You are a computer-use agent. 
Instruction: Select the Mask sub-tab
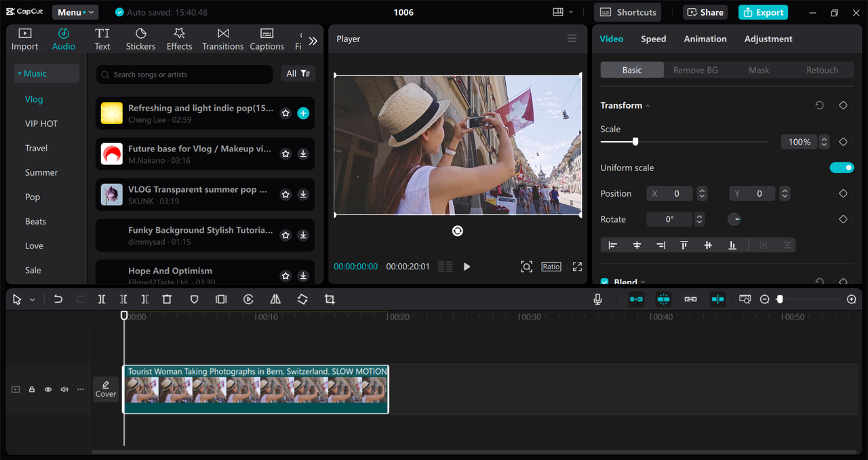pyautogui.click(x=759, y=70)
